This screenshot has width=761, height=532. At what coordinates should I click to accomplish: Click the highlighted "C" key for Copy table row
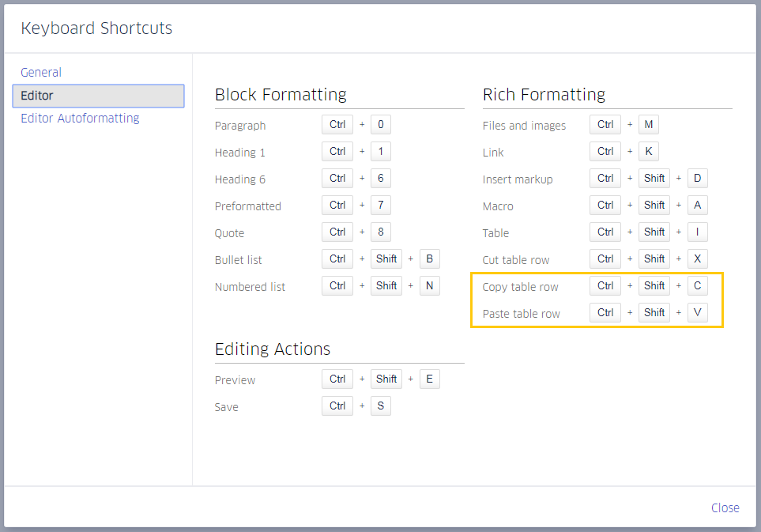697,285
